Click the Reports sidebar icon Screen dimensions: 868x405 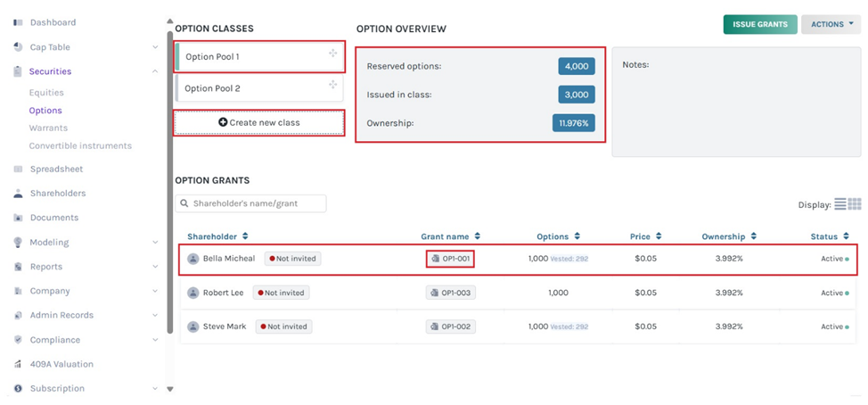point(18,267)
